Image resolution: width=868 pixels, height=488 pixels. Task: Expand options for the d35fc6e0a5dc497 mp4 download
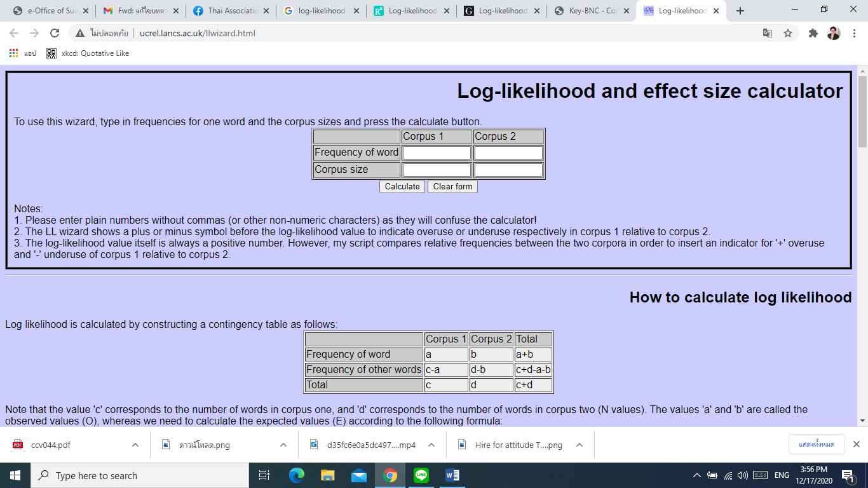[x=431, y=445]
